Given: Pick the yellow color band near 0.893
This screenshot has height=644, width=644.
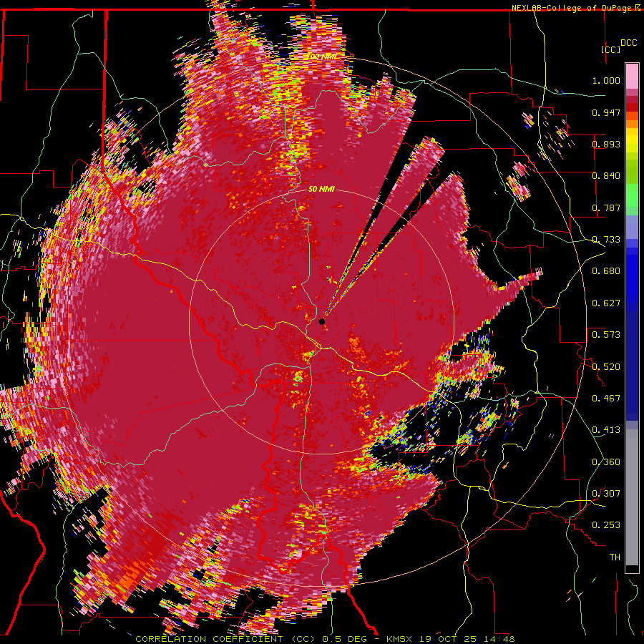Looking at the screenshot, I should click(632, 140).
